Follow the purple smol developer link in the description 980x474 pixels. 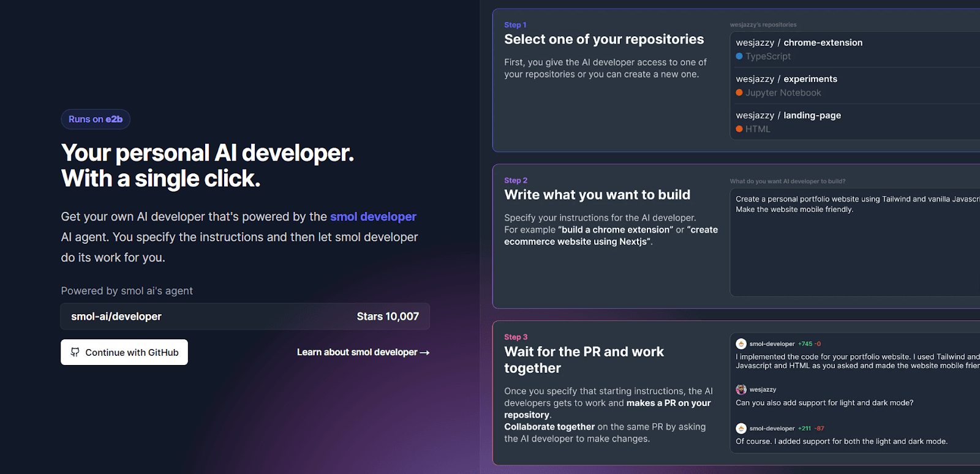click(373, 217)
